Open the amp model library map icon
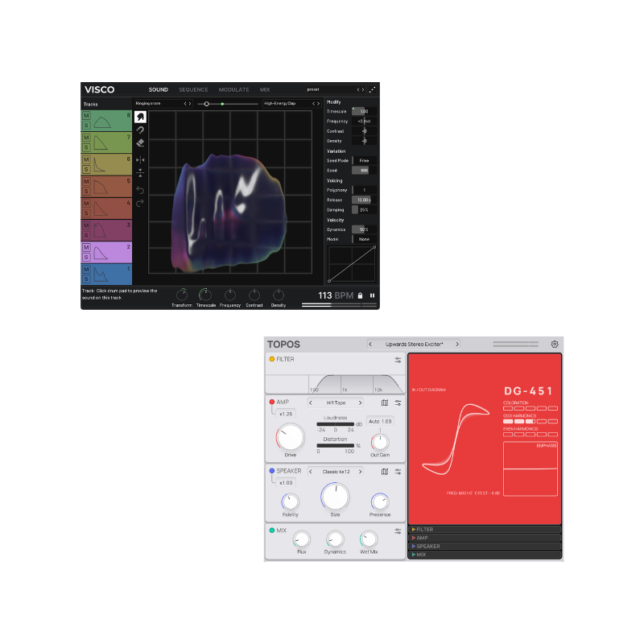The height and width of the screenshot is (644, 644). (x=385, y=402)
